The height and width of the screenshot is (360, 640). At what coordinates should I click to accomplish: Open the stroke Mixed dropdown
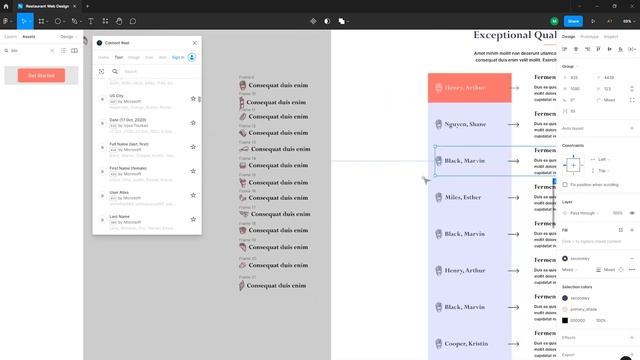[x=570, y=270]
